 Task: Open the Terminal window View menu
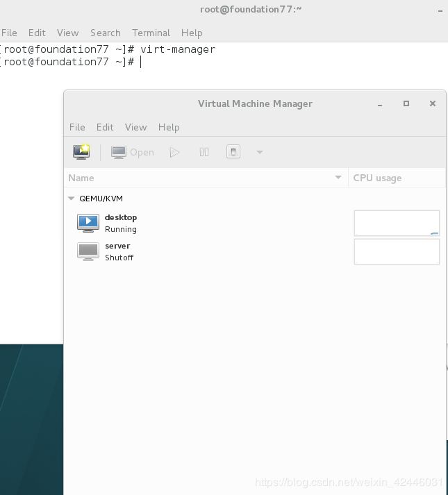pyautogui.click(x=67, y=33)
